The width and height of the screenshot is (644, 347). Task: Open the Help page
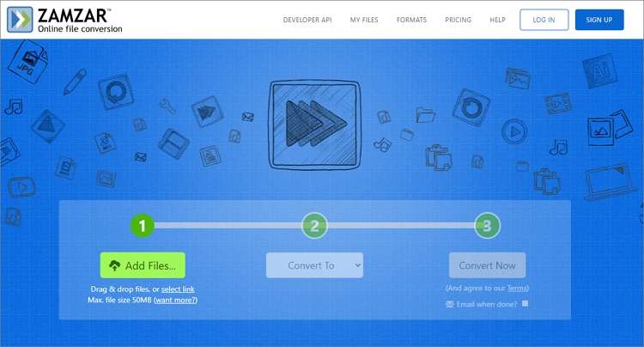497,20
